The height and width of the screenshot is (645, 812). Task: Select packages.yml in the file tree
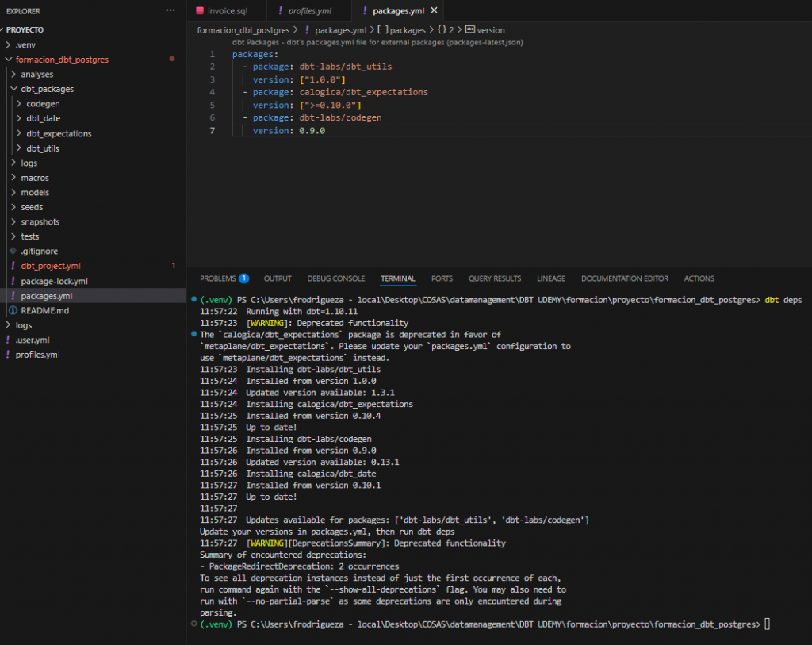pos(44,296)
